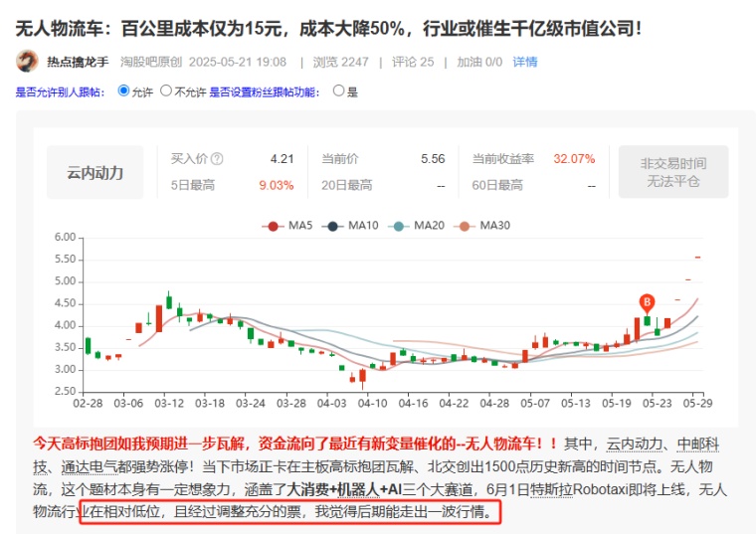Open the 详情 details link

click(525, 62)
